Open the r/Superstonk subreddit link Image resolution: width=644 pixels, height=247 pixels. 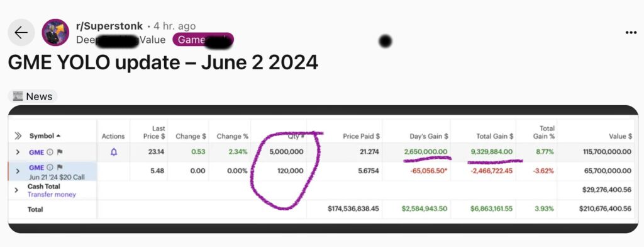(x=109, y=26)
